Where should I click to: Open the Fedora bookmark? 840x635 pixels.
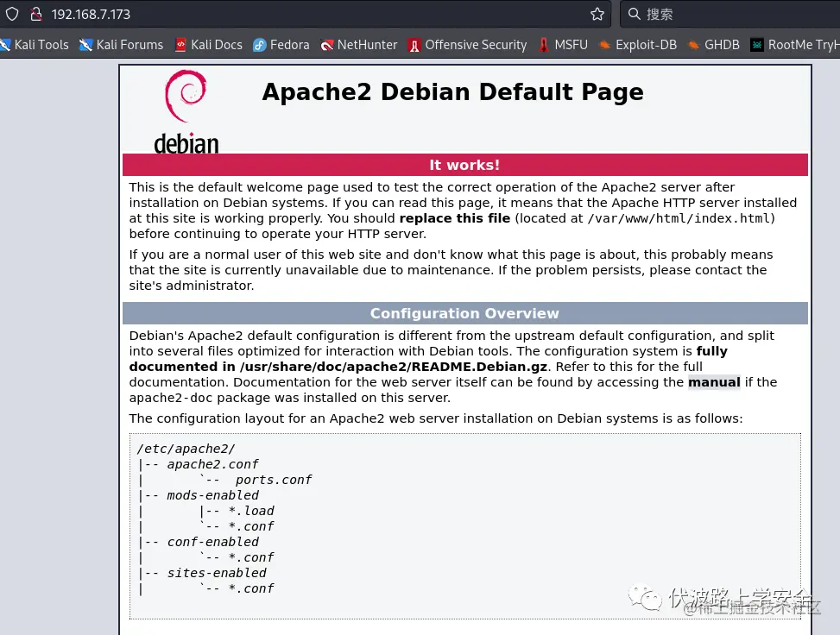click(281, 45)
